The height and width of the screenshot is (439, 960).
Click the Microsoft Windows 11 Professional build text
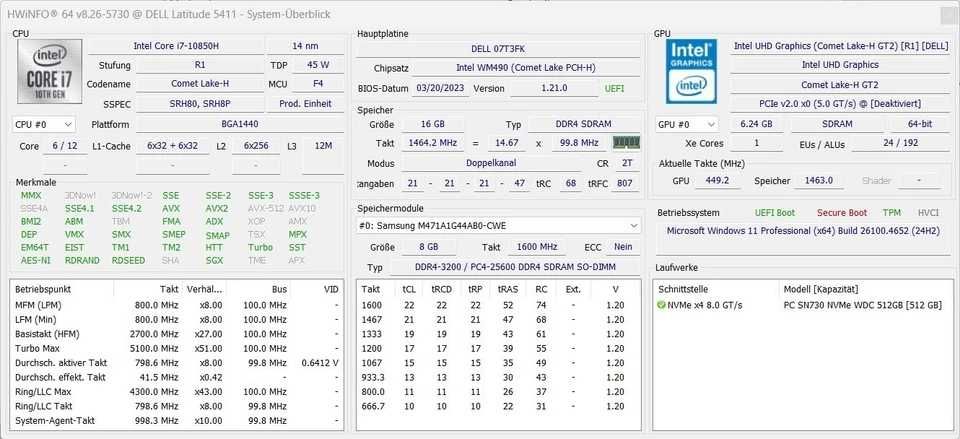[803, 231]
